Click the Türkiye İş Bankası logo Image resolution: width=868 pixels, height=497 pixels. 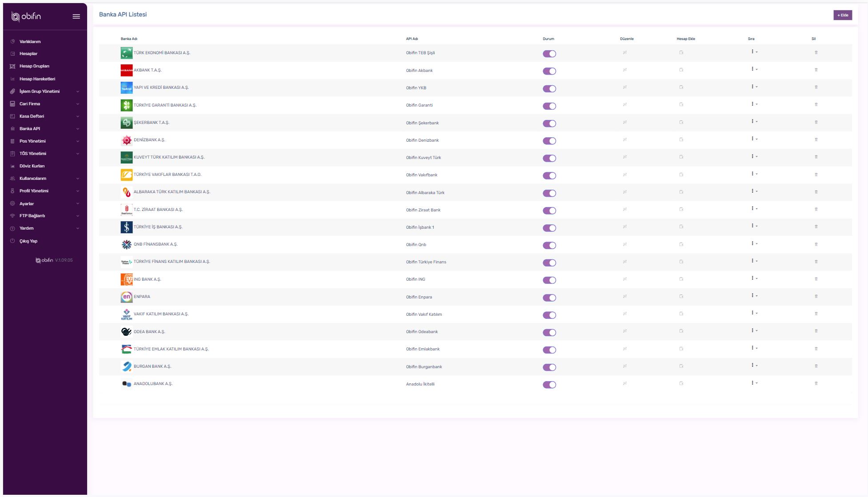(126, 227)
